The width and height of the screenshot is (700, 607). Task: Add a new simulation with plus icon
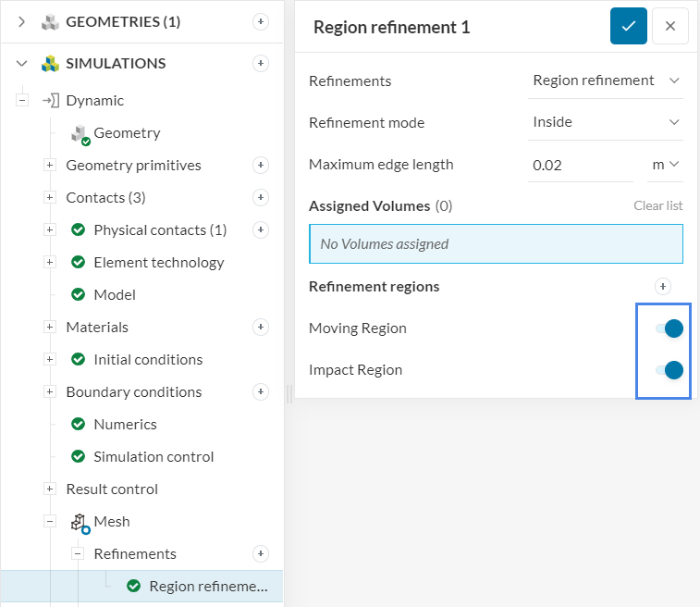[x=261, y=63]
